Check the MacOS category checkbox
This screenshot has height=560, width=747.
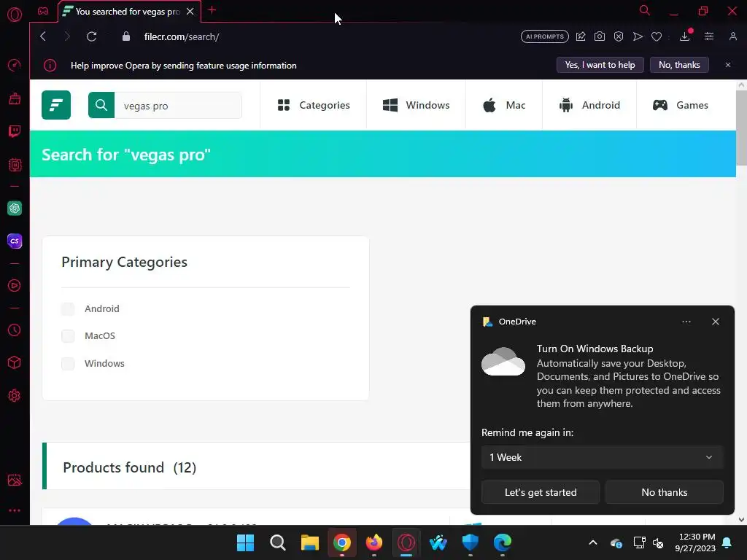68,336
